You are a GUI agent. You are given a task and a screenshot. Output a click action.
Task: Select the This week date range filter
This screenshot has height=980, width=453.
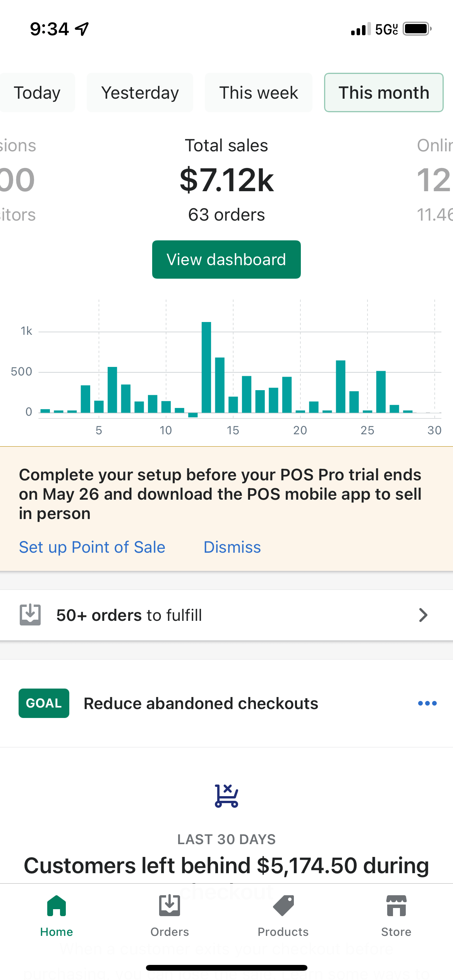pos(259,93)
